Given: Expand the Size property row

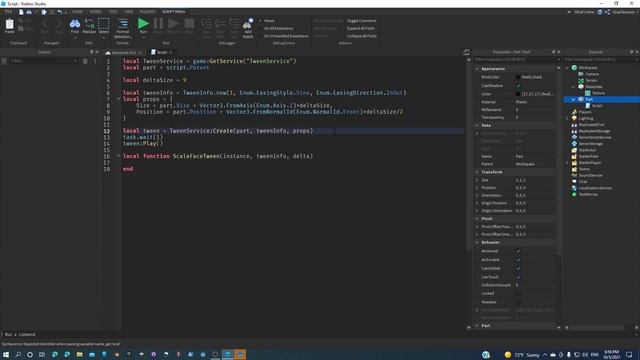Looking at the screenshot, I should [477, 180].
